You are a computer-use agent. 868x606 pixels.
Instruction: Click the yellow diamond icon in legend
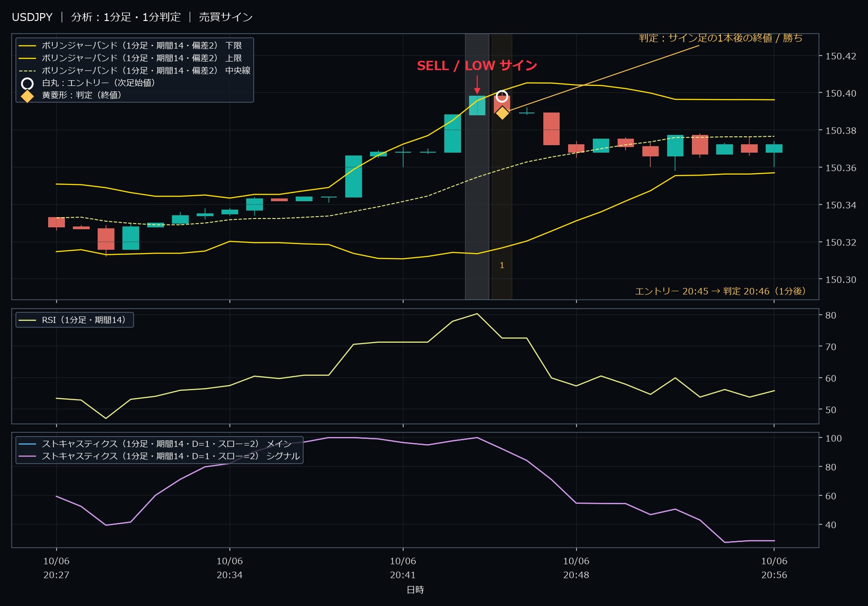[x=28, y=96]
